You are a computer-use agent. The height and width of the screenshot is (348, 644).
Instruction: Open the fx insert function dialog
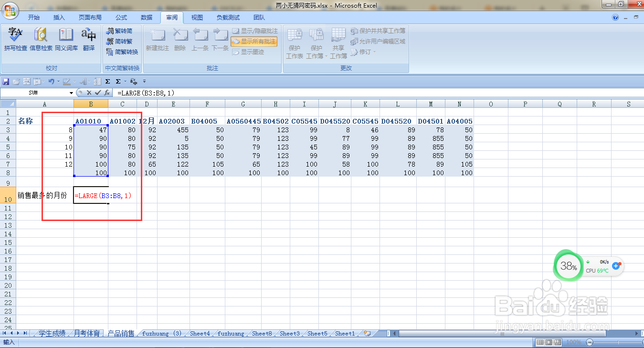pyautogui.click(x=107, y=93)
